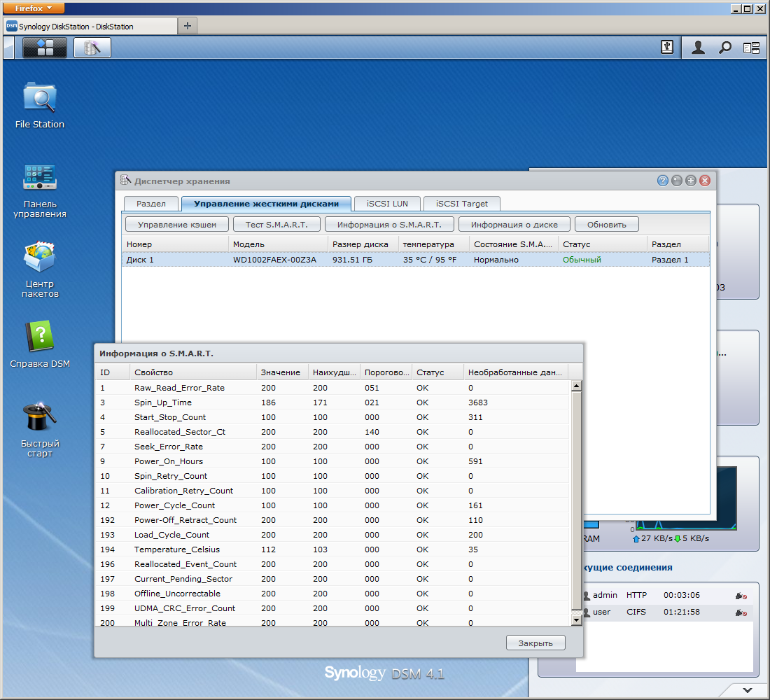Viewport: 770px width, 700px height.
Task: Launch the Быстрый старт wizard icon
Action: tap(40, 430)
